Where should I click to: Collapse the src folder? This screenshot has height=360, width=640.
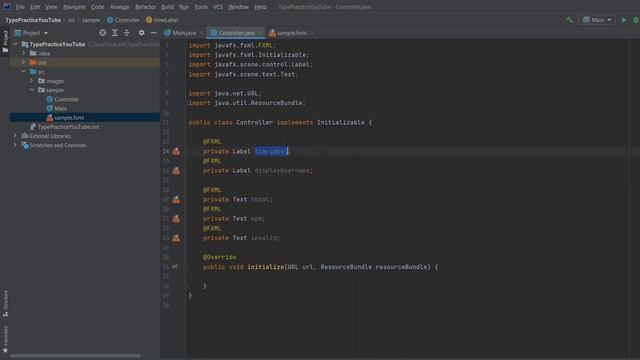click(23, 71)
